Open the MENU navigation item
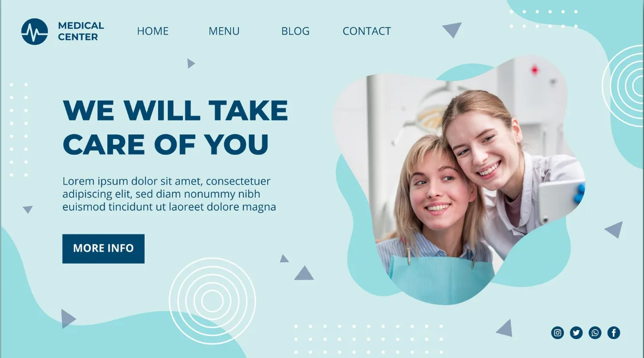Screen dimensions: 644x358 224,31
